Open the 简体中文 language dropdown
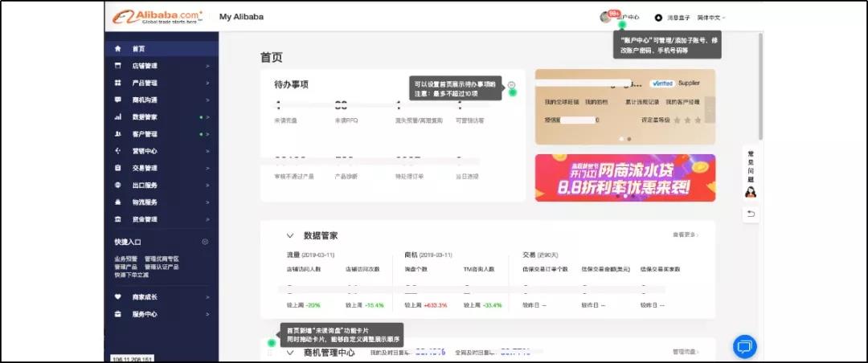Image resolution: width=868 pixels, height=363 pixels. pyautogui.click(x=711, y=18)
